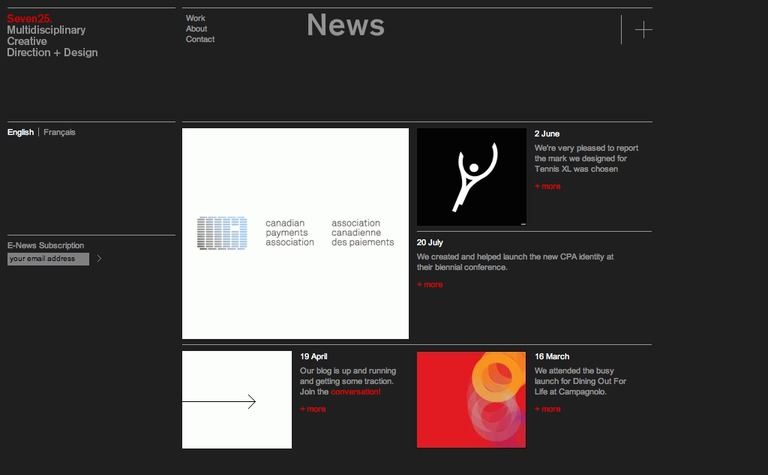Open the white arrow blog thumbnail
This screenshot has width=768, height=475.
[x=237, y=400]
